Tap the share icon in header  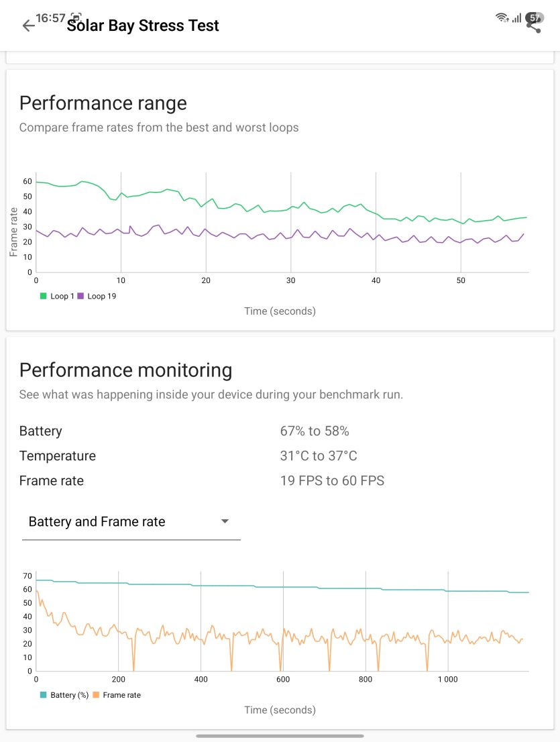pos(535,27)
